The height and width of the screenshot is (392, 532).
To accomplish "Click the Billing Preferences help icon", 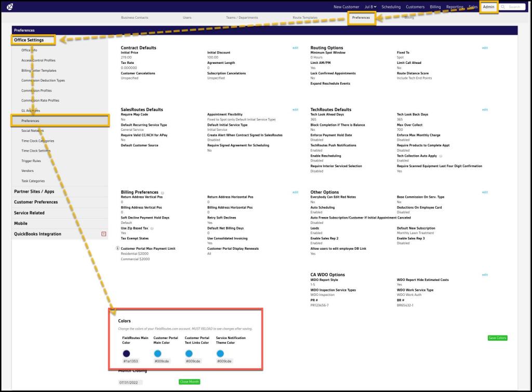I will (163, 193).
